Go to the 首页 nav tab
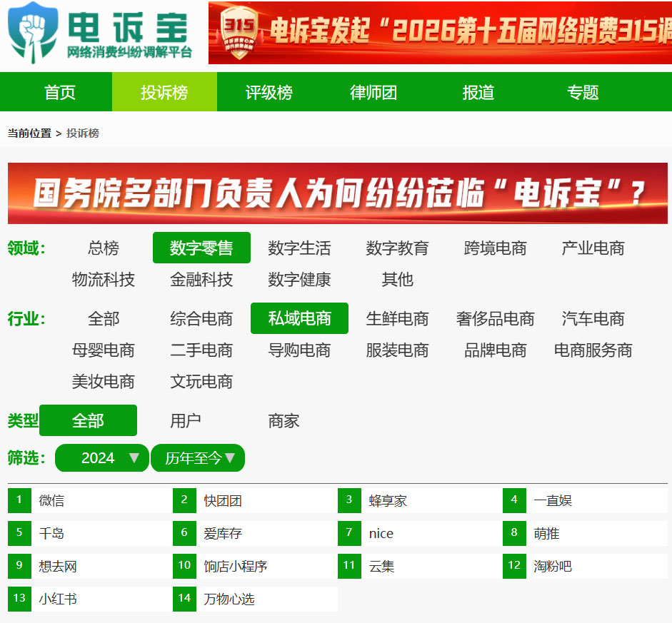Viewport: 672px width, 623px height. coord(59,92)
